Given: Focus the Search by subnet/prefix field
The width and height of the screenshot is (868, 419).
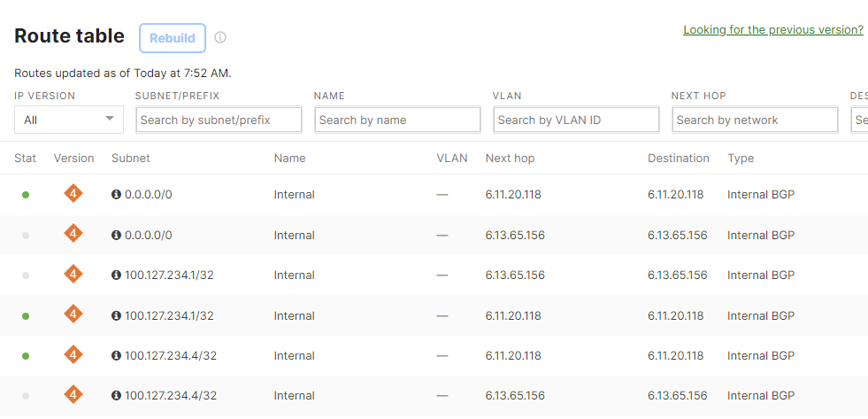Looking at the screenshot, I should (219, 120).
